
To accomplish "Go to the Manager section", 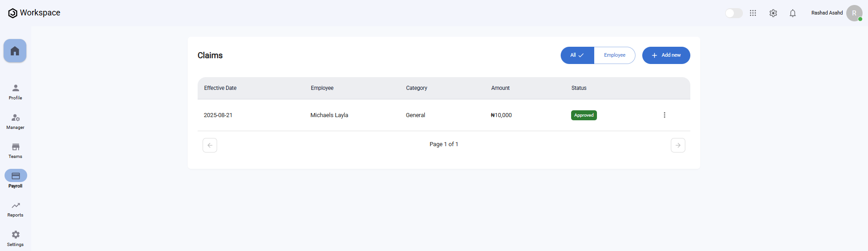I will point(15,121).
